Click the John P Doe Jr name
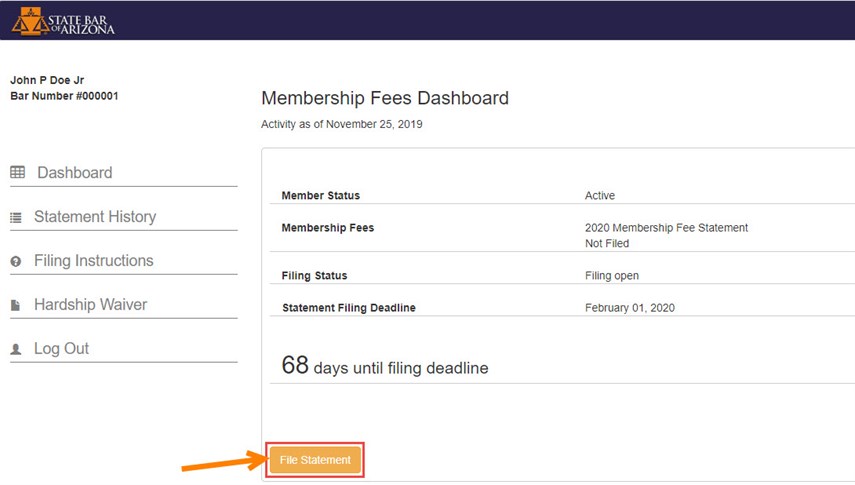 (x=47, y=80)
